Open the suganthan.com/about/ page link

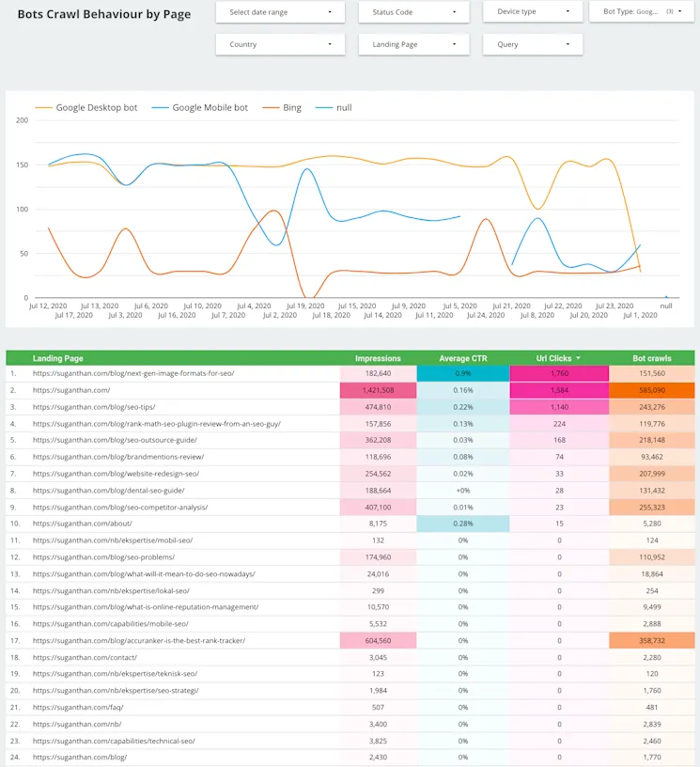(x=81, y=524)
